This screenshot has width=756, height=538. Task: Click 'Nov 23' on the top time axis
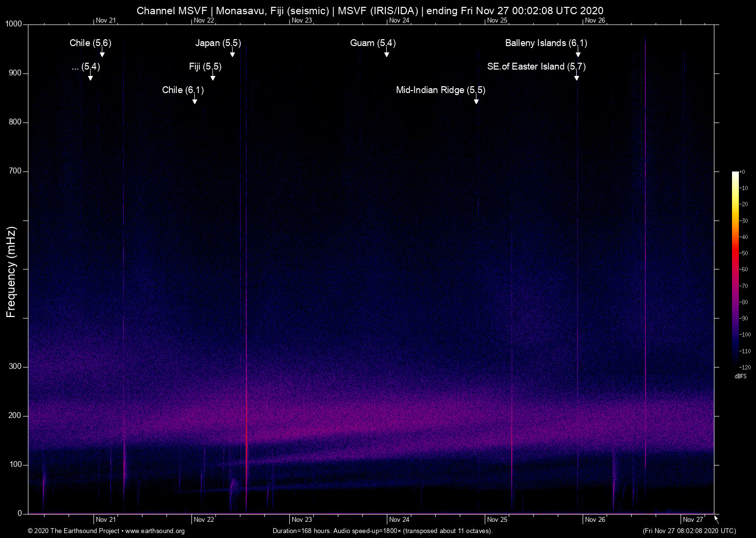click(302, 21)
